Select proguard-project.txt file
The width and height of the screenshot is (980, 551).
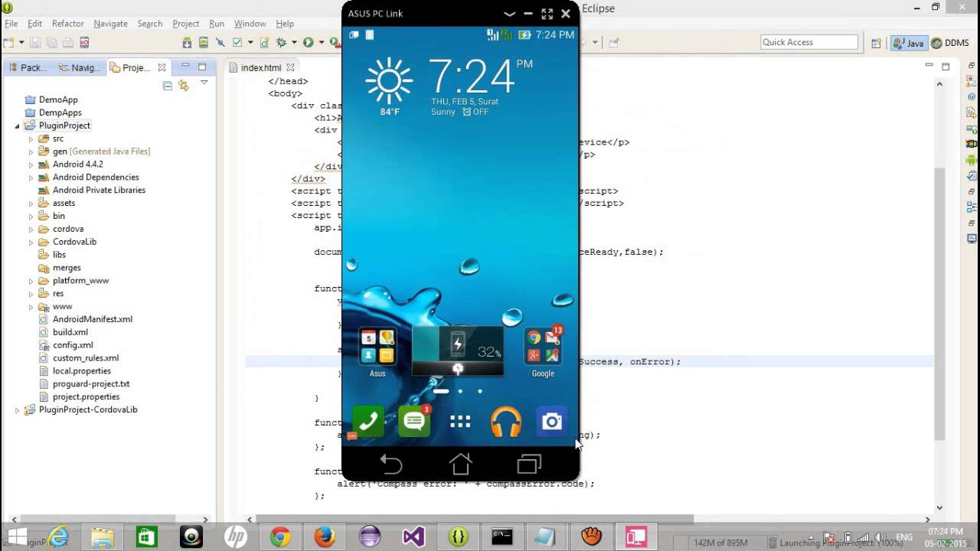[x=90, y=383]
